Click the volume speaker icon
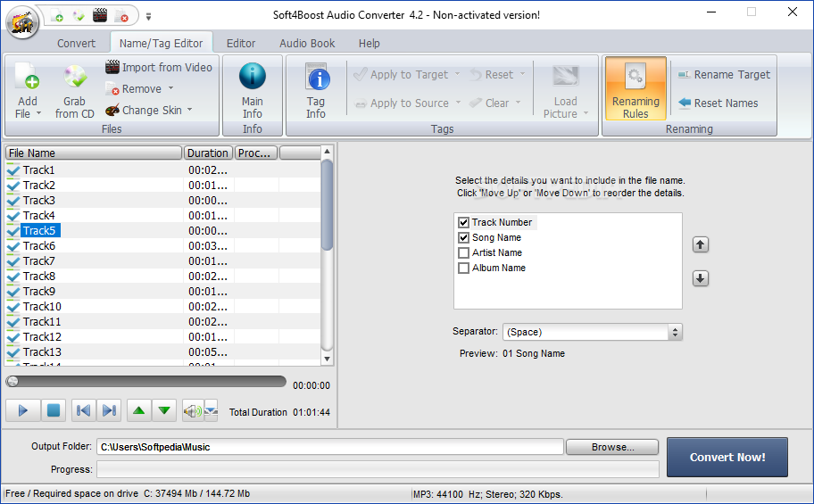 193,411
